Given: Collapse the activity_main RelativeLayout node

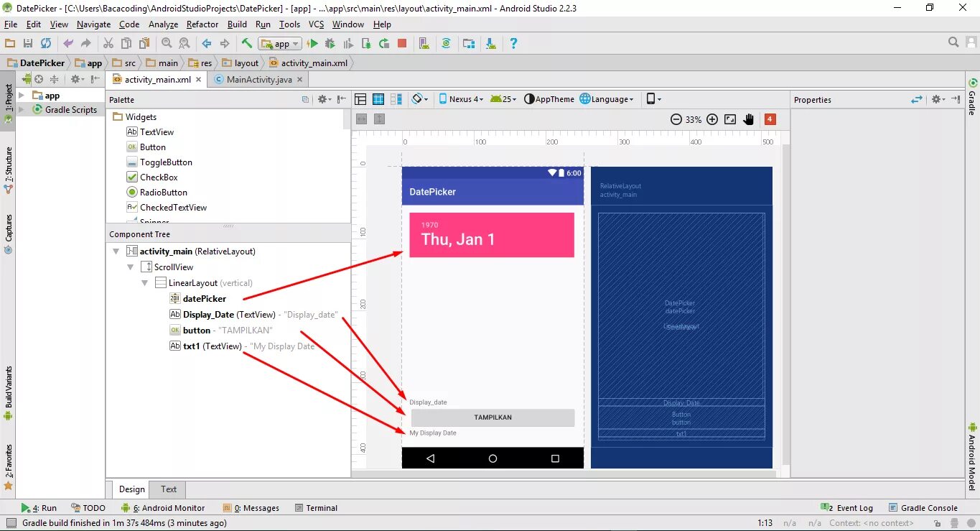Looking at the screenshot, I should pyautogui.click(x=116, y=251).
